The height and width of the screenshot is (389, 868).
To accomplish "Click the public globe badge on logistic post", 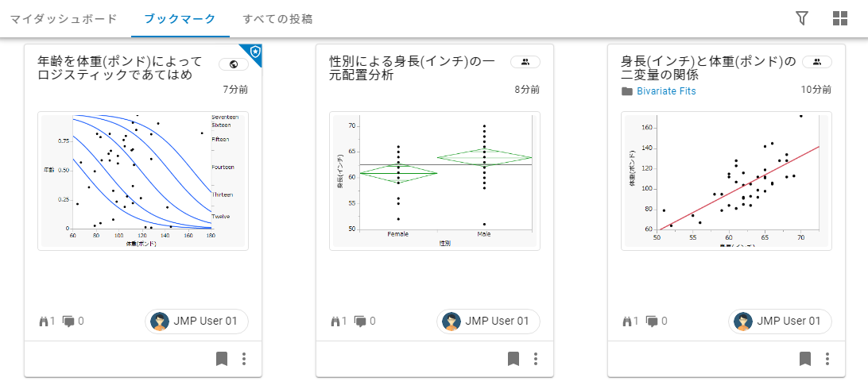I will [x=233, y=65].
